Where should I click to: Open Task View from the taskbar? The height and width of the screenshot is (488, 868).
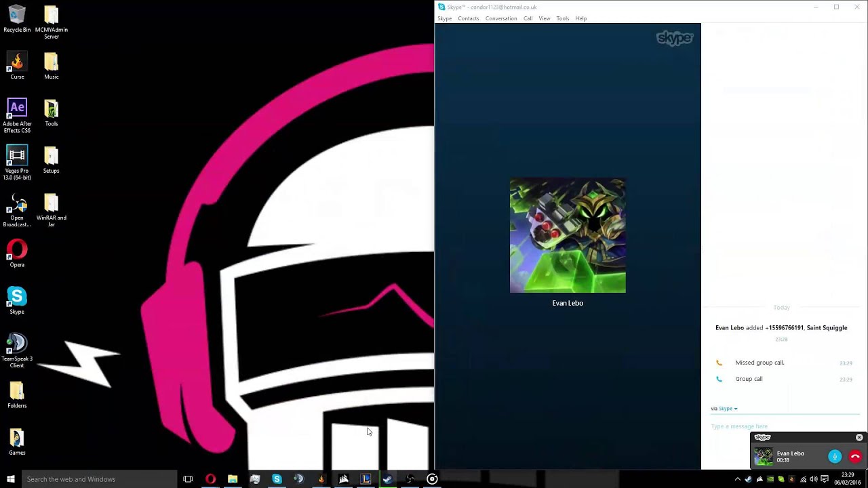click(x=188, y=479)
